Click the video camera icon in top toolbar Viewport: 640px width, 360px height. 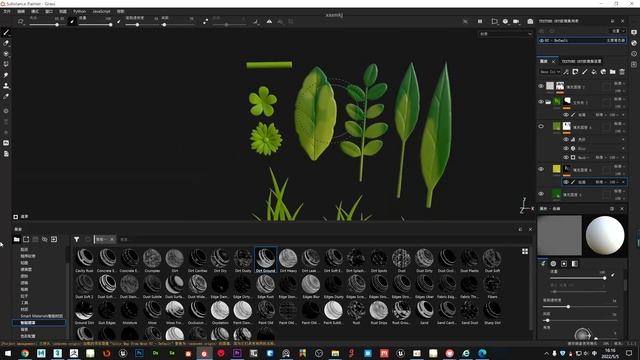(516, 21)
